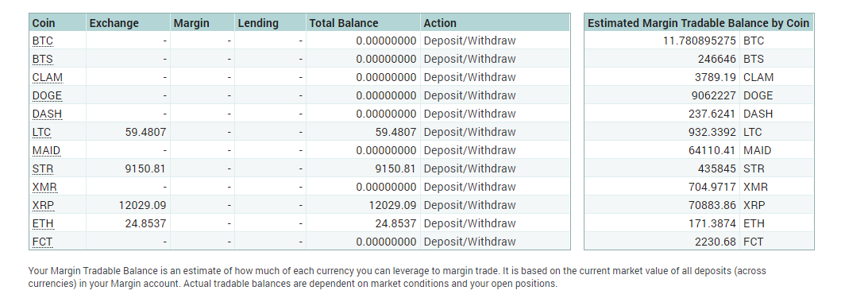Select the DASH coin link

(47, 114)
